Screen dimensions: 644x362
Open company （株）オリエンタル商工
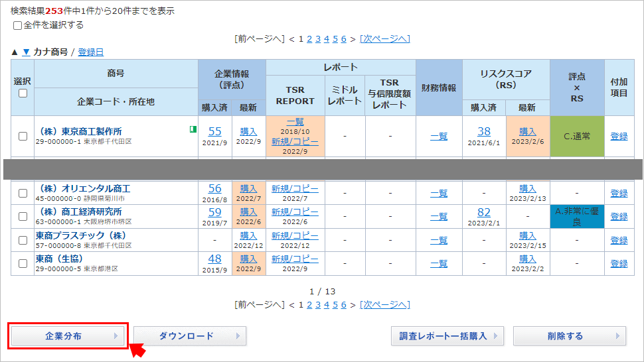83,188
